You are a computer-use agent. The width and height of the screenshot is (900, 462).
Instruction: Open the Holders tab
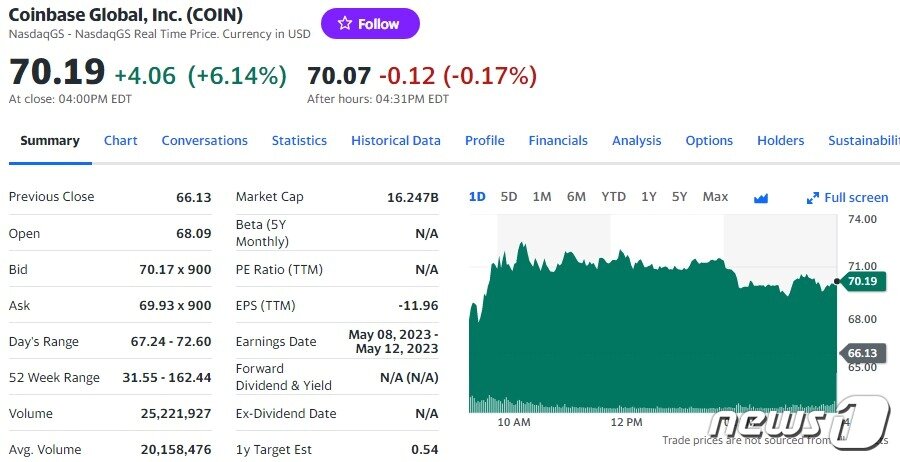(x=780, y=141)
